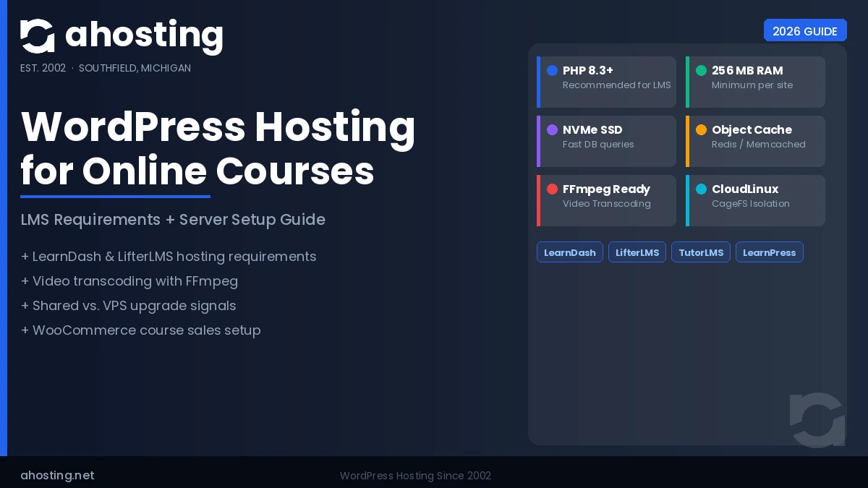
Task: Click the orange dot beside Object Cache
Action: 702,130
